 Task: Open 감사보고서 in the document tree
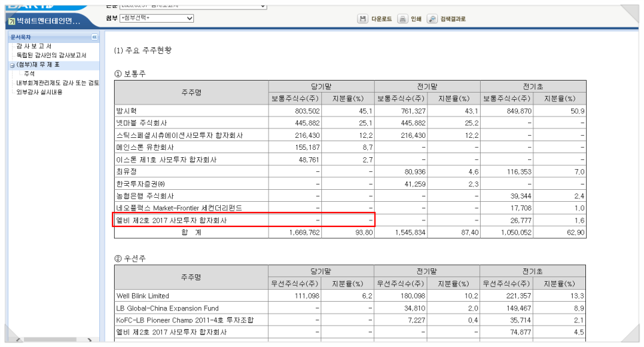[x=34, y=46]
